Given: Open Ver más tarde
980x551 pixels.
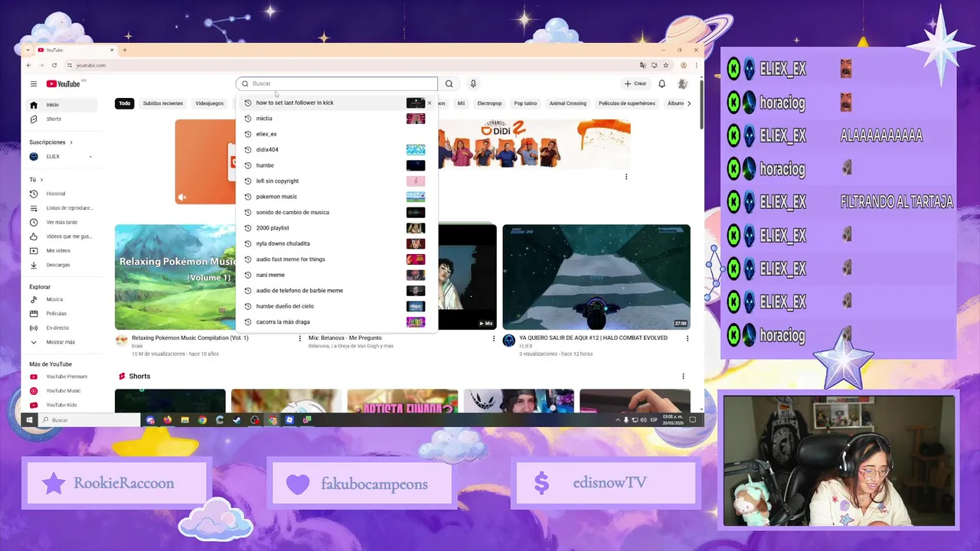Looking at the screenshot, I should [x=63, y=222].
